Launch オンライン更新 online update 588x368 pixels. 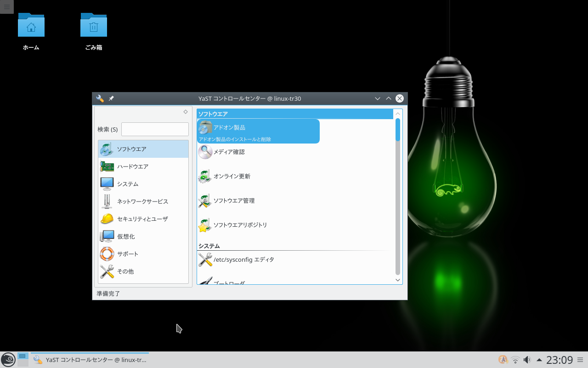(x=232, y=176)
